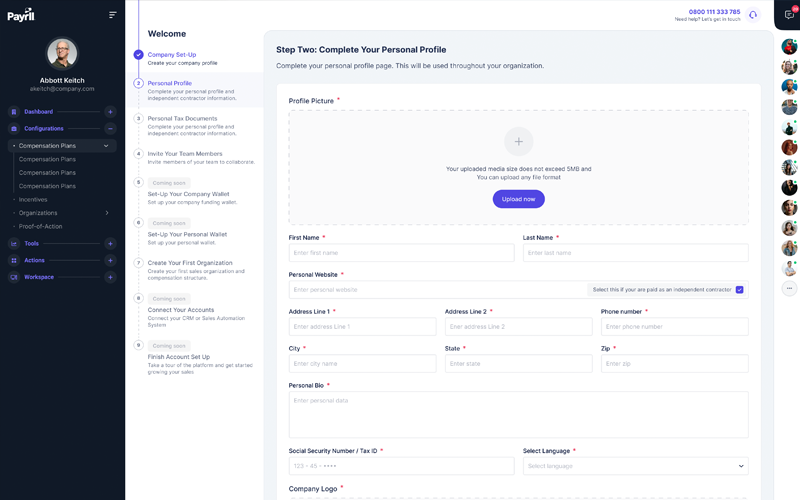
Task: Open the chat messages icon with notification badge
Action: [x=789, y=15]
